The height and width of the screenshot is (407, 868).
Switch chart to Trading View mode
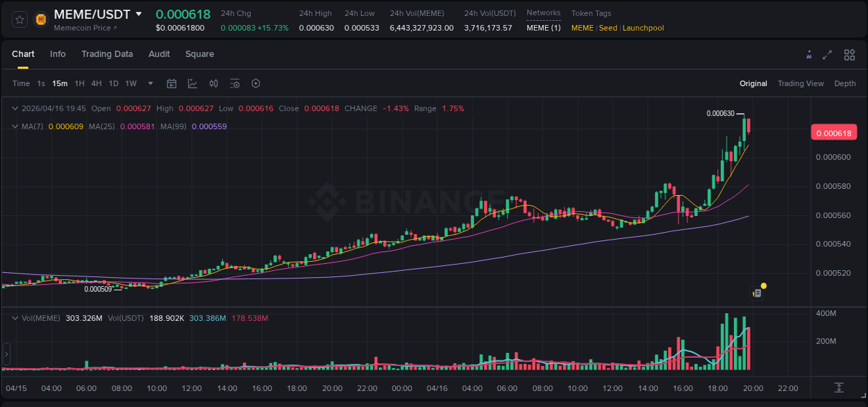click(x=801, y=83)
